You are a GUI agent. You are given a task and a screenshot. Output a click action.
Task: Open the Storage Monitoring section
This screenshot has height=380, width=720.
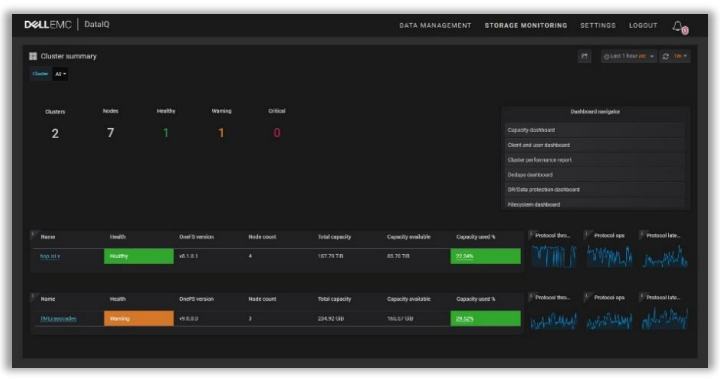(x=526, y=25)
